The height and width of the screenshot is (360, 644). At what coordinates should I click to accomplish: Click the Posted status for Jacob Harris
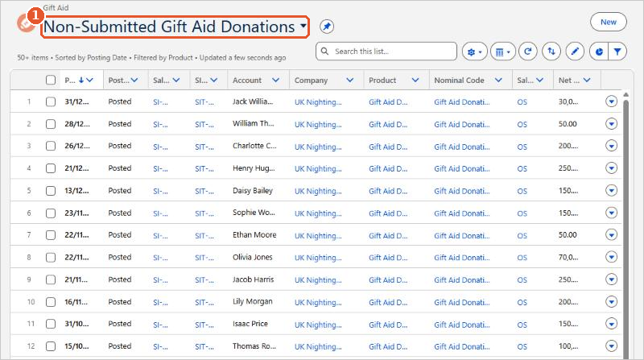point(120,279)
